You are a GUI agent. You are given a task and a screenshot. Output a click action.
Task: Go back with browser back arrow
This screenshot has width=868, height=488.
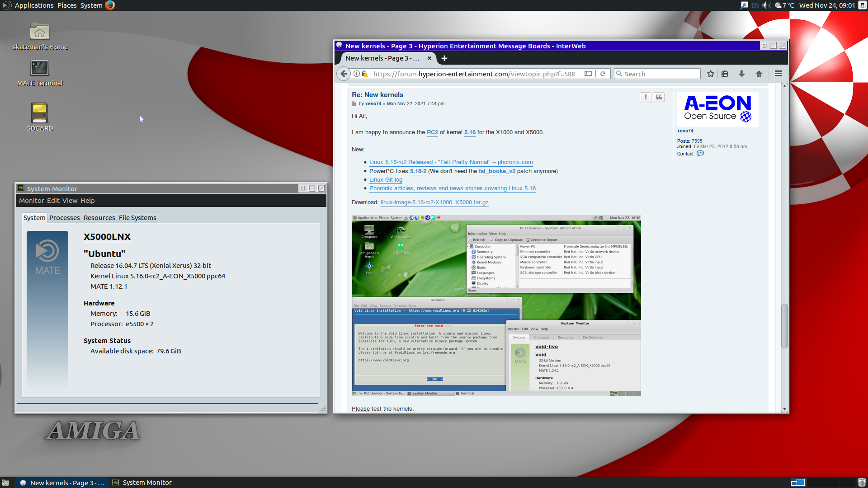pyautogui.click(x=344, y=74)
